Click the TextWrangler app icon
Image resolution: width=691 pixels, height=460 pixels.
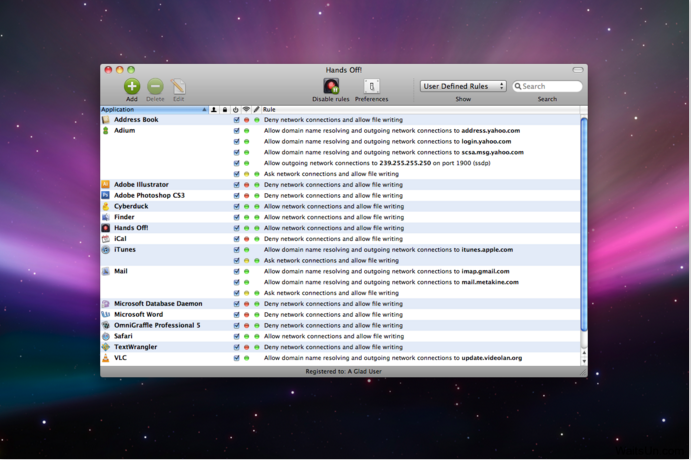[106, 347]
